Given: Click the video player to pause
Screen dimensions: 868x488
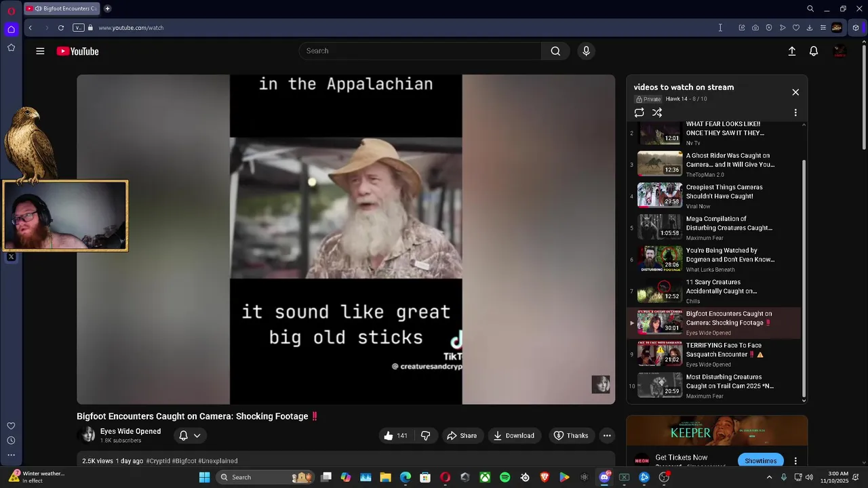Looking at the screenshot, I should click(x=346, y=239).
